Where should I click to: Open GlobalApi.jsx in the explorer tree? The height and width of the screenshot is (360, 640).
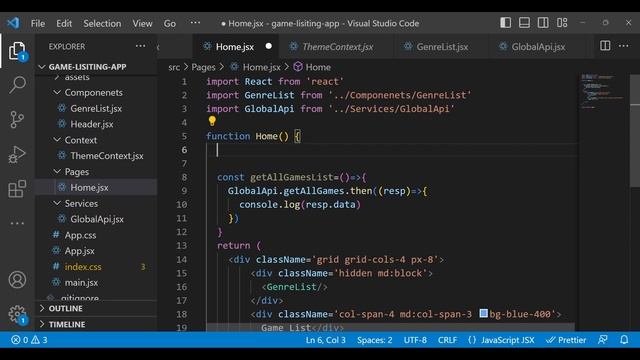[x=97, y=219]
